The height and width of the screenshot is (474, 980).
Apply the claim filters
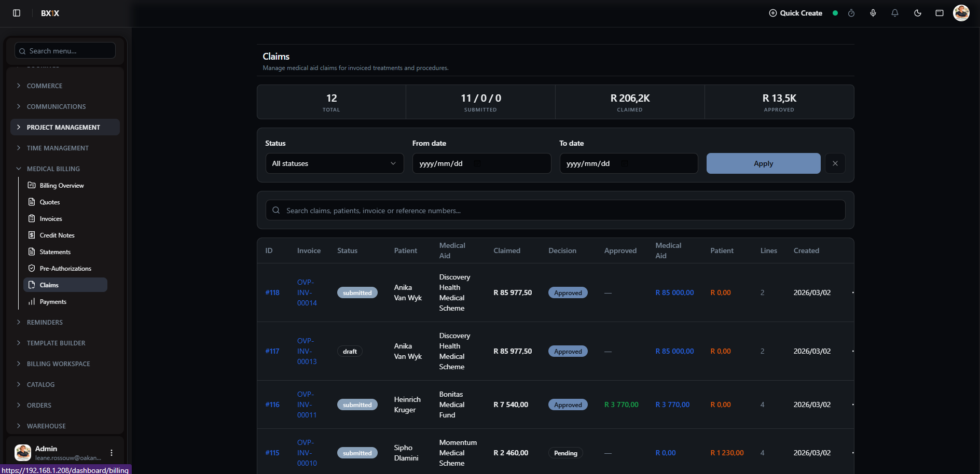point(763,163)
